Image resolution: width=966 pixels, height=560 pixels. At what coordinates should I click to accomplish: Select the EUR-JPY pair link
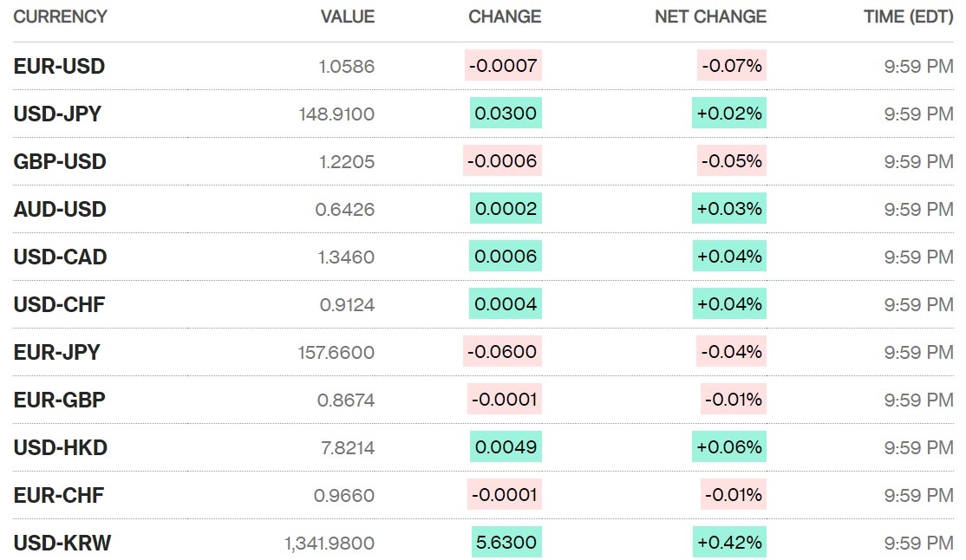(x=56, y=352)
